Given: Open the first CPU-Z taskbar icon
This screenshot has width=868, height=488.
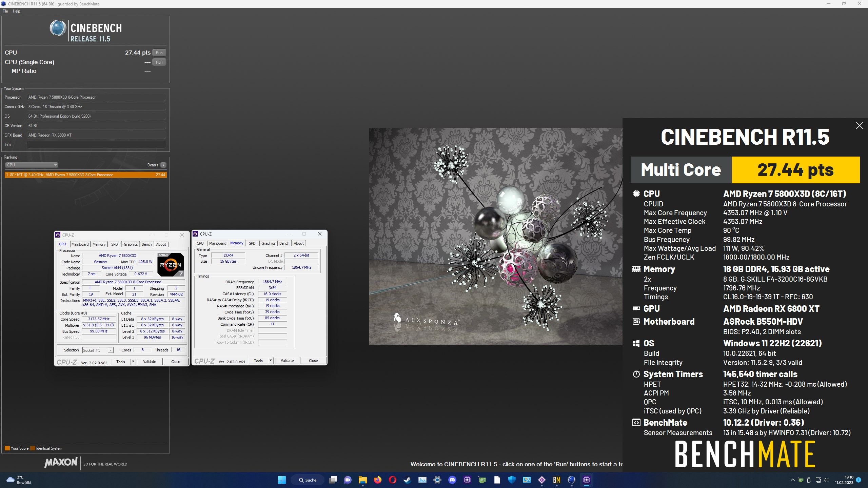Looking at the screenshot, I should point(467,480).
